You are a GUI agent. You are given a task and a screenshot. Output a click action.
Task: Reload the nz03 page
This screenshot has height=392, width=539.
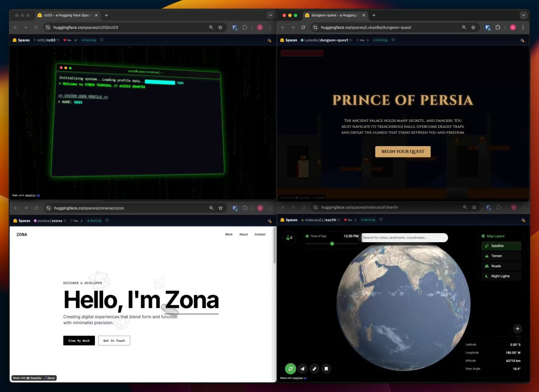pos(35,27)
